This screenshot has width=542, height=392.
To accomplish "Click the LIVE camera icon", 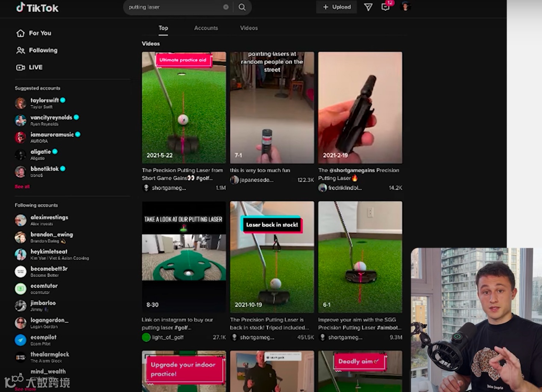I will click(x=20, y=67).
